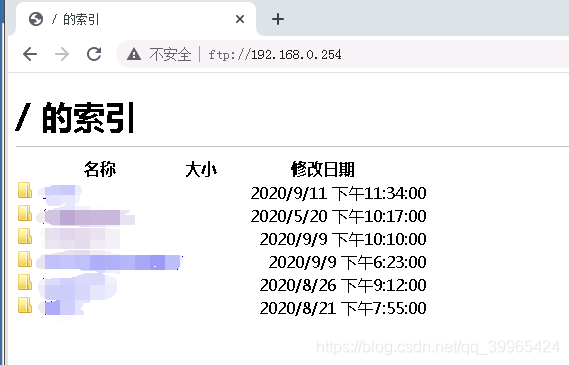Open the folder icon dated 2020/9/9 下午6:23:00
The height and width of the screenshot is (365, 569).
[x=25, y=259]
